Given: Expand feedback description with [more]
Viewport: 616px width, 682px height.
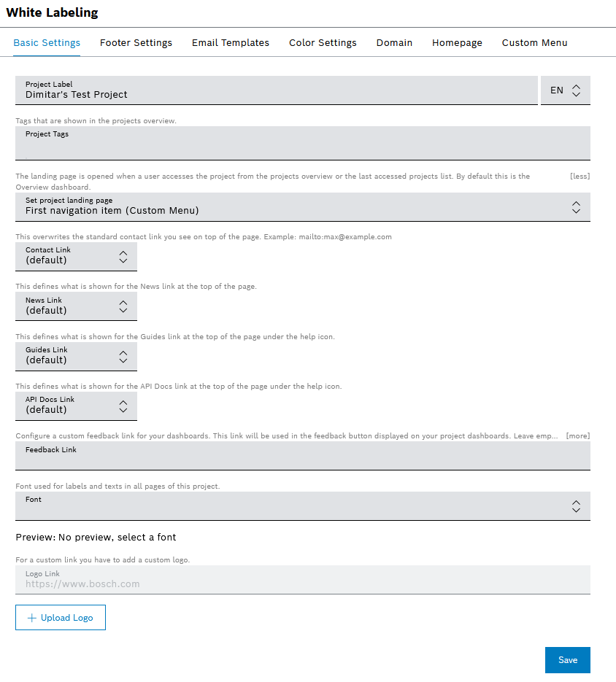Looking at the screenshot, I should 577,436.
